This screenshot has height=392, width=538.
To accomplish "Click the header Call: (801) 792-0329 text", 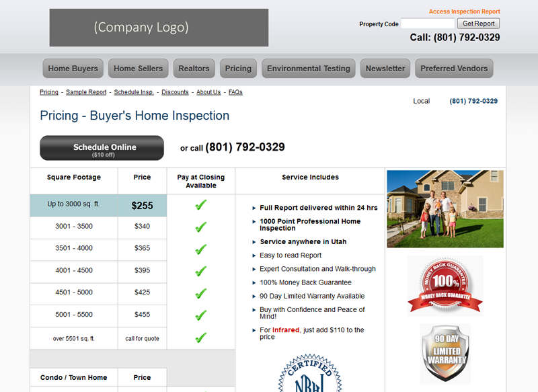I will click(455, 38).
